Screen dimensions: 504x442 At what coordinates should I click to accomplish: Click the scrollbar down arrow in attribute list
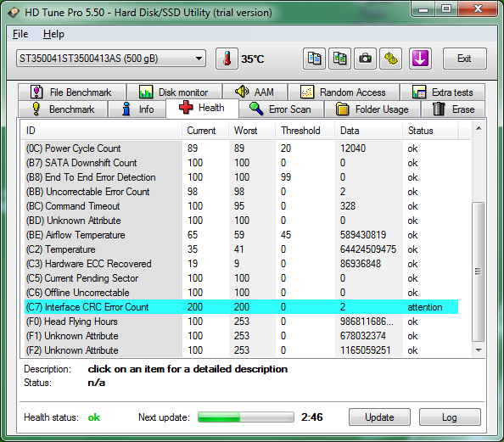pyautogui.click(x=479, y=350)
